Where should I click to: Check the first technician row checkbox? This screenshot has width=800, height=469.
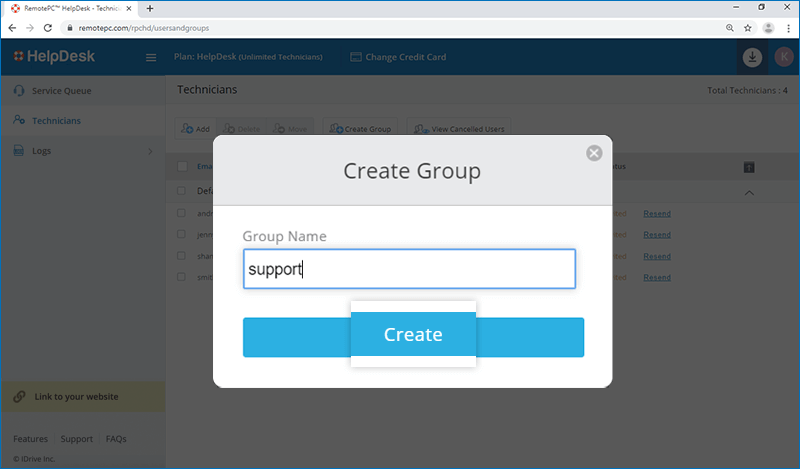click(x=182, y=213)
